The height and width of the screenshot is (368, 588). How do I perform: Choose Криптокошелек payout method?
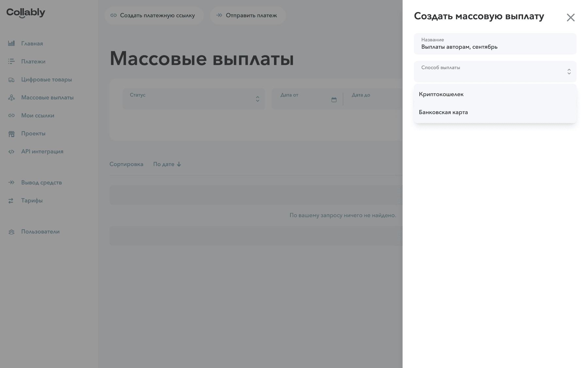tap(495, 94)
